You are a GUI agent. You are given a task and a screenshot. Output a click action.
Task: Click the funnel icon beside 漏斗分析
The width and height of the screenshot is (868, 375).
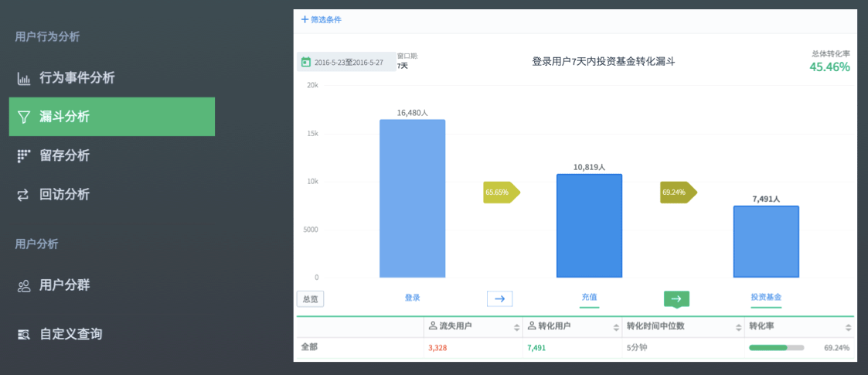(24, 117)
